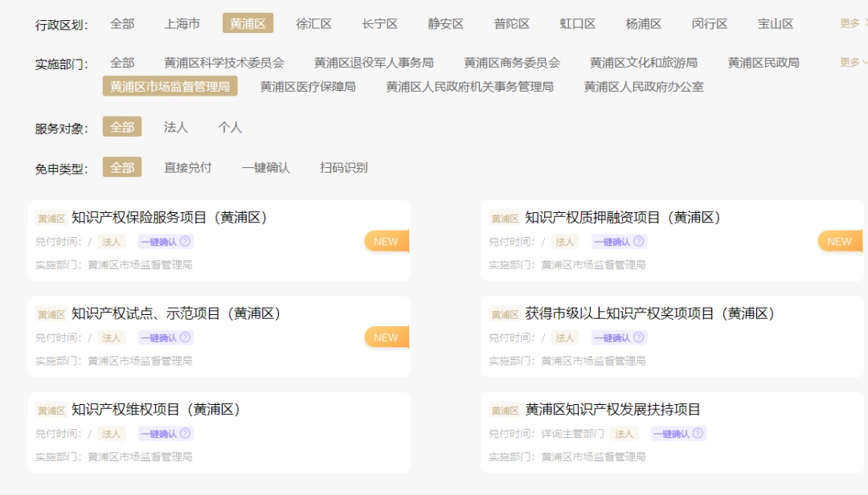This screenshot has width=868, height=495.
Task: Filter by 扫码识别 exemption type
Action: click(x=343, y=168)
